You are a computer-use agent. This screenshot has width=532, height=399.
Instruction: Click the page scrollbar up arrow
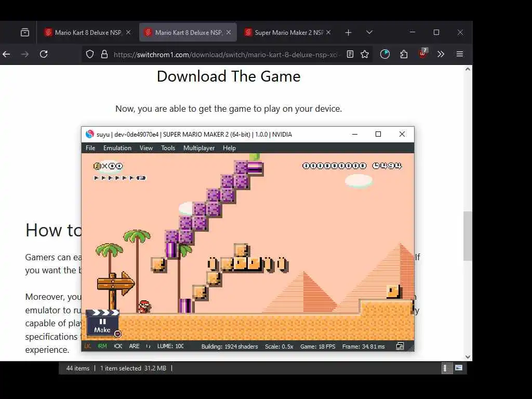click(x=468, y=69)
